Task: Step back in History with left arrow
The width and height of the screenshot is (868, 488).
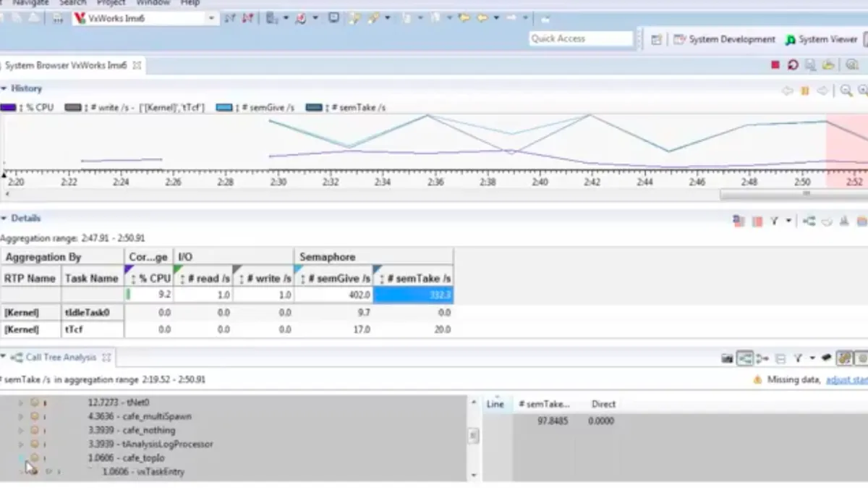Action: pyautogui.click(x=788, y=91)
